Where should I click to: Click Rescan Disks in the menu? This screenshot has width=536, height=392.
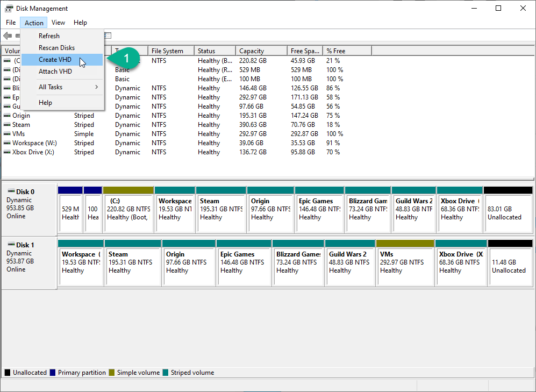[x=56, y=48]
